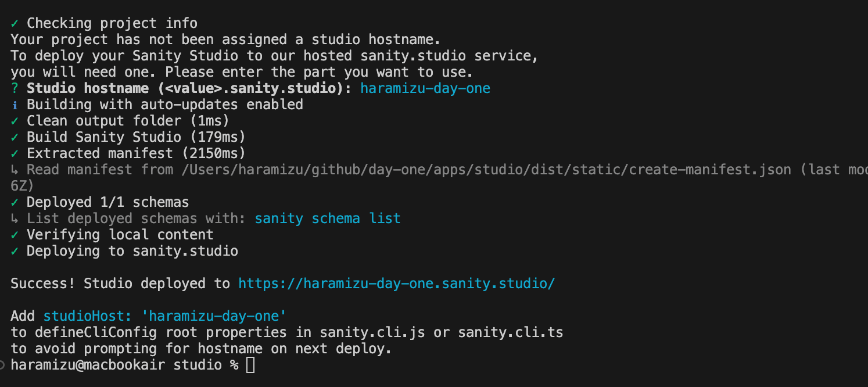Click the checkmark beside Checking project info

pos(15,23)
